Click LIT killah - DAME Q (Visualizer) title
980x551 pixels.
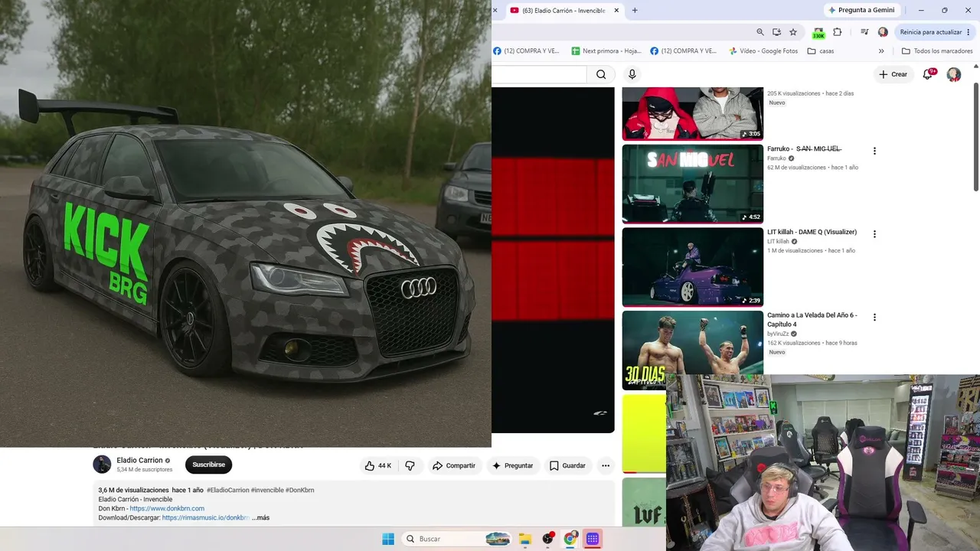[x=812, y=232]
